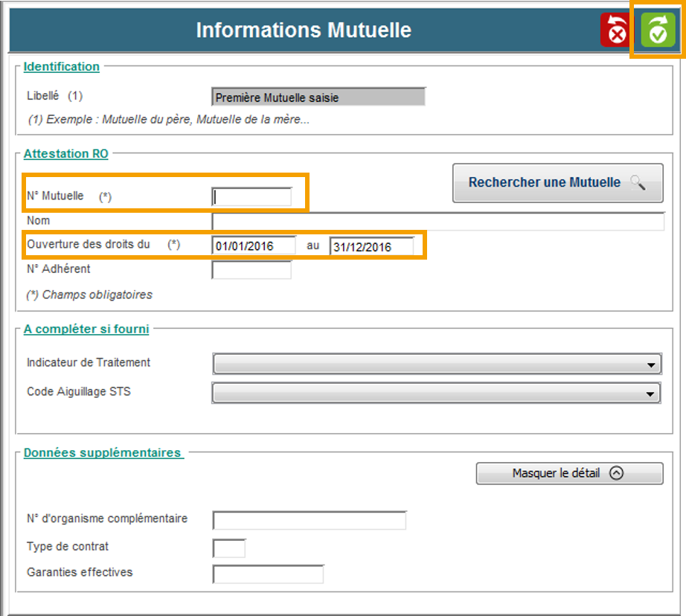Image resolution: width=686 pixels, height=616 pixels.
Task: Select the 01/01/2016 start date field
Action: 254,246
